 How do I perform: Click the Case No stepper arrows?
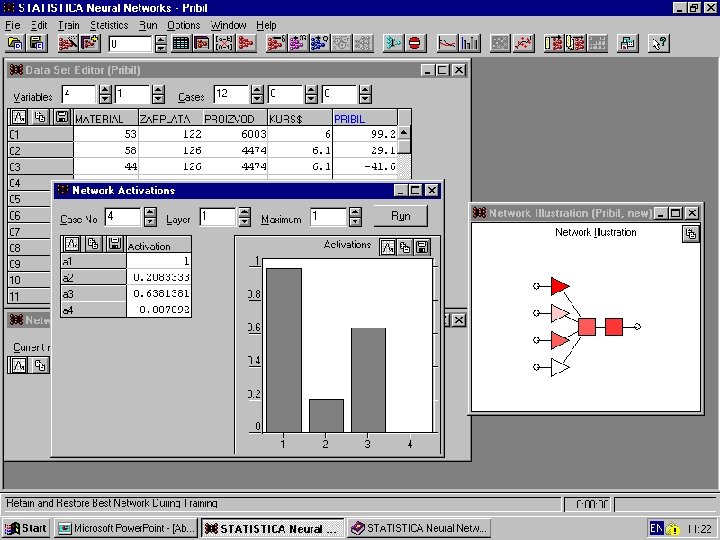point(150,217)
